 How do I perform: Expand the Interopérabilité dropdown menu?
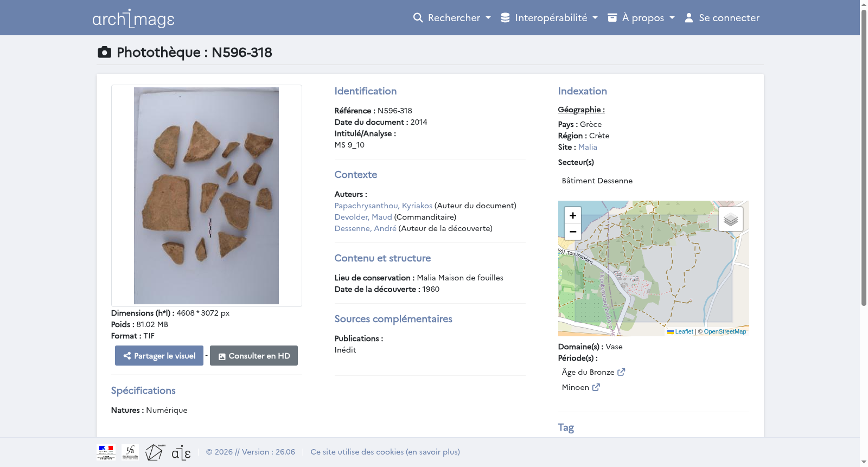549,18
